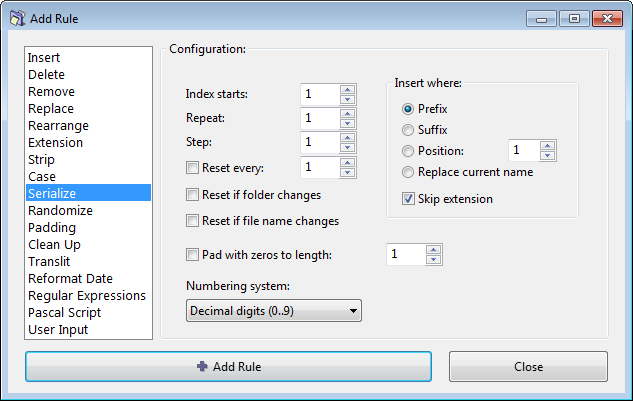This screenshot has width=633, height=401.
Task: Enable Reset if folder changes
Action: 192,195
